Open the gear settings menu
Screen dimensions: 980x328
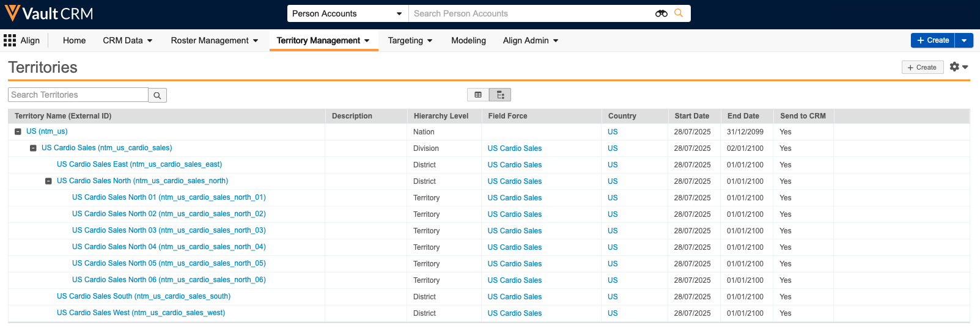click(x=958, y=67)
